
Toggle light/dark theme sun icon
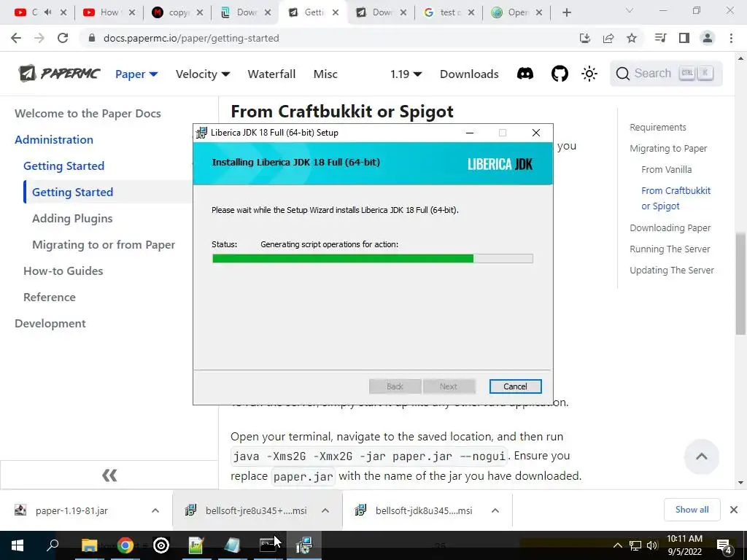click(589, 74)
